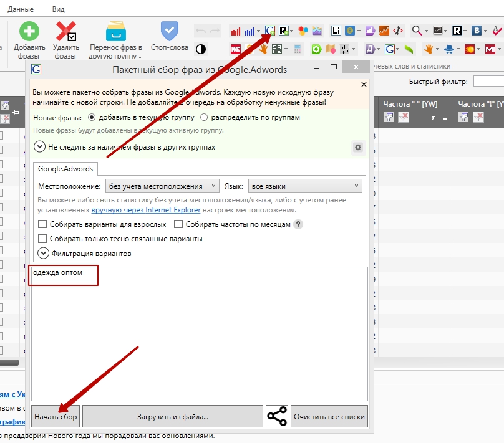Click the black R icon in toolbar
The width and height of the screenshot is (504, 443).
click(x=457, y=31)
